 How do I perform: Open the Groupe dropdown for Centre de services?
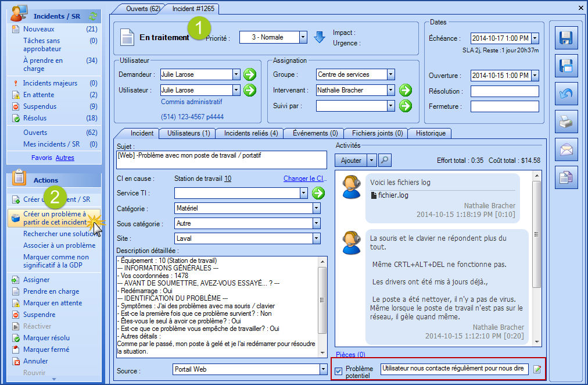tap(390, 74)
